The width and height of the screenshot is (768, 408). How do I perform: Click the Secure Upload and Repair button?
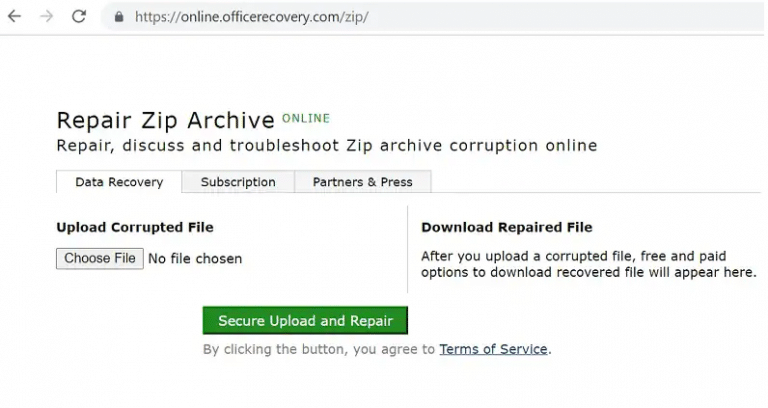coord(305,321)
